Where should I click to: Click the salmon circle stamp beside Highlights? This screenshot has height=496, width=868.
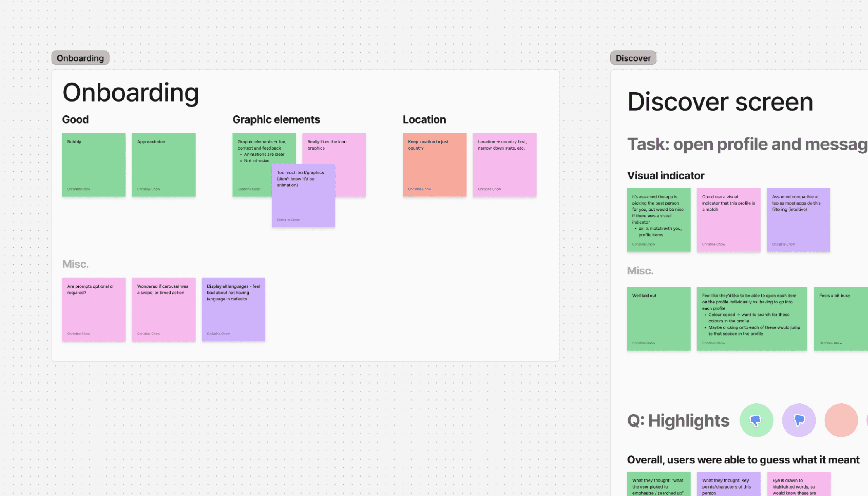pos(841,420)
